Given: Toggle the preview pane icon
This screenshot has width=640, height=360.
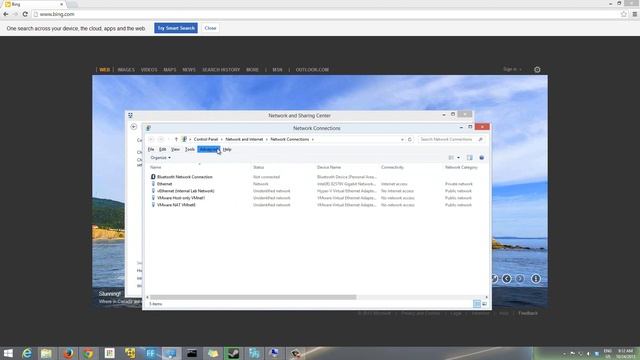Looking at the screenshot, I should point(469,158).
